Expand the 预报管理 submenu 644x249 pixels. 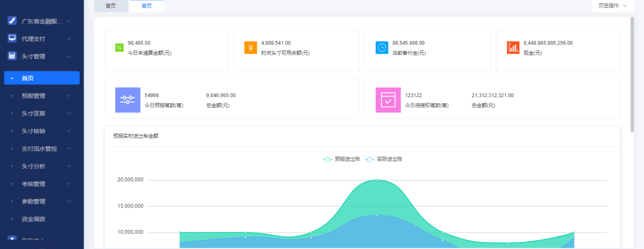tap(42, 96)
